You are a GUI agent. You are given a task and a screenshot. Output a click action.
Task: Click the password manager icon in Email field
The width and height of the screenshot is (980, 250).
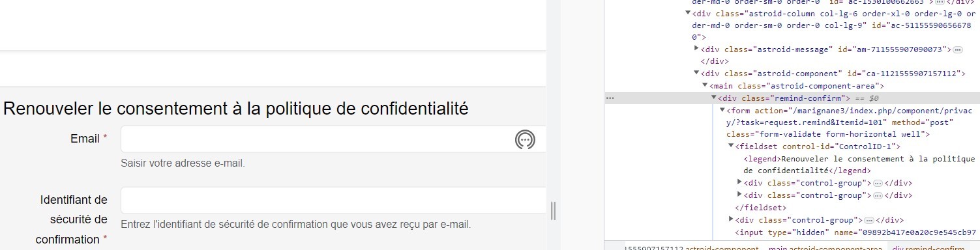point(525,139)
